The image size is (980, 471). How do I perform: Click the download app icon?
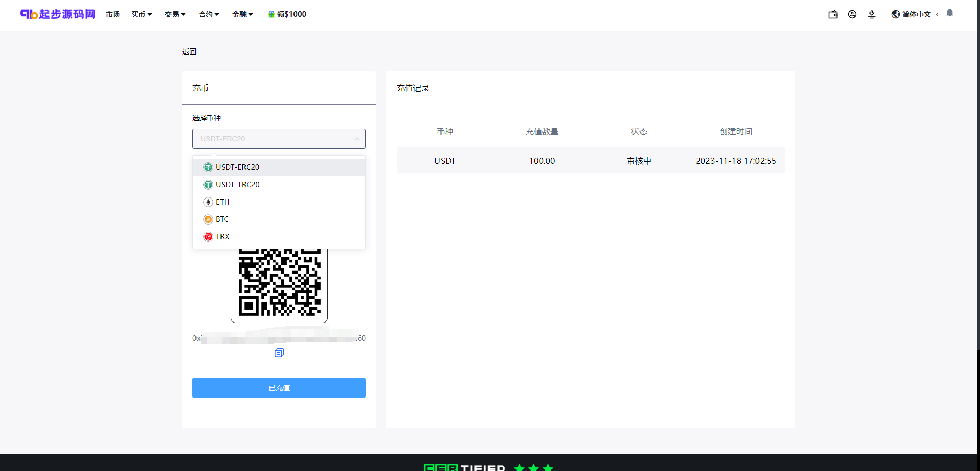pyautogui.click(x=872, y=14)
